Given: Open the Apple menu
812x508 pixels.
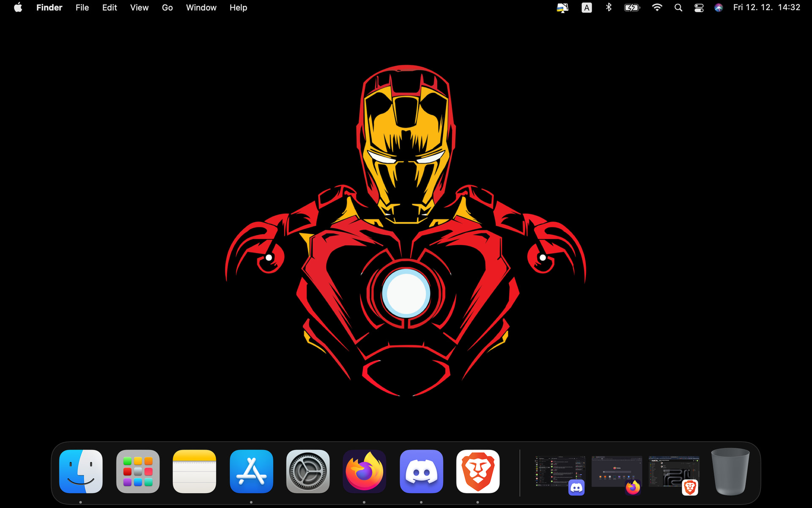Looking at the screenshot, I should coord(18,8).
